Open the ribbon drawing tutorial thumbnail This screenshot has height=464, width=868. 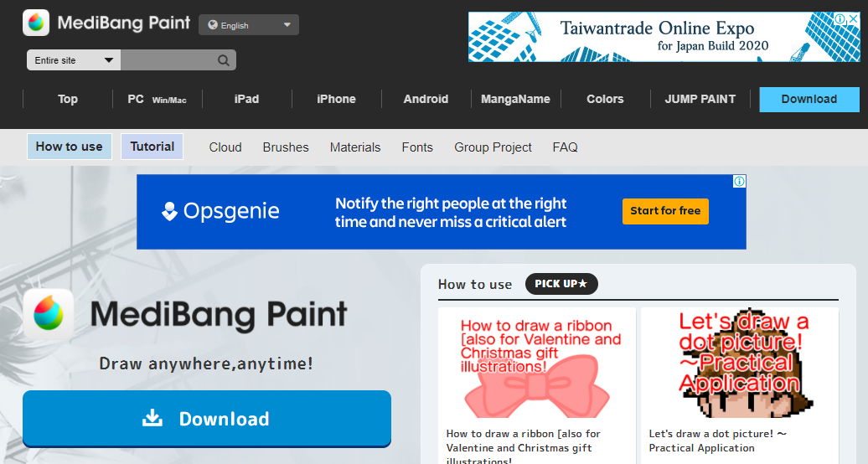click(537, 363)
